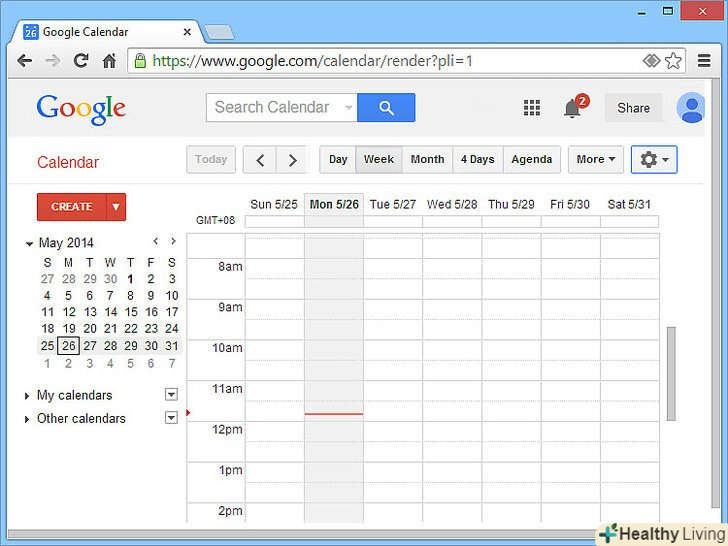Reload the page with refresh icon
The width and height of the screenshot is (728, 546).
click(x=81, y=60)
